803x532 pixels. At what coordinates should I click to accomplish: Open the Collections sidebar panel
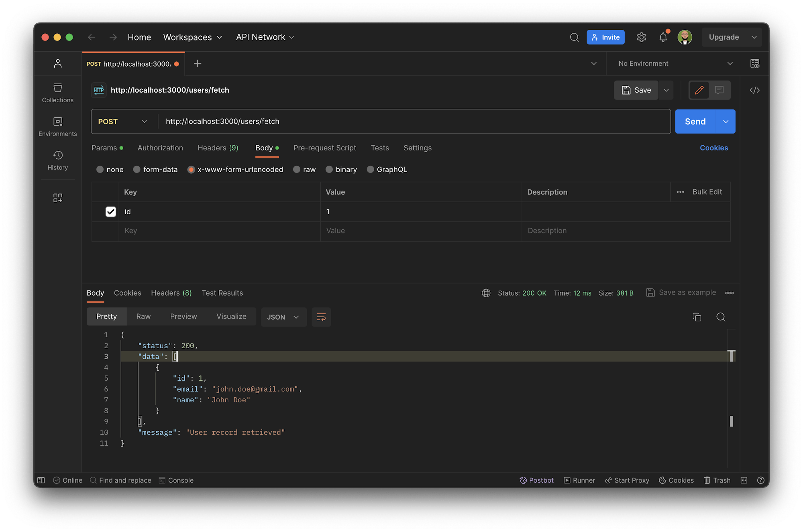pos(57,93)
